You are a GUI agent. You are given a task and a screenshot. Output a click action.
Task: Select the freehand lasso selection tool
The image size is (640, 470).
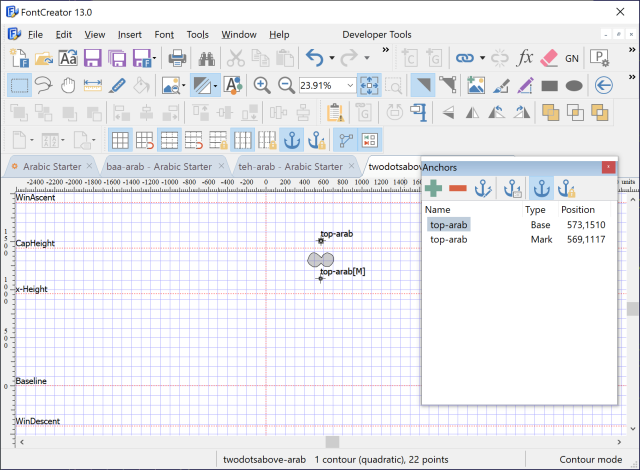(44, 86)
